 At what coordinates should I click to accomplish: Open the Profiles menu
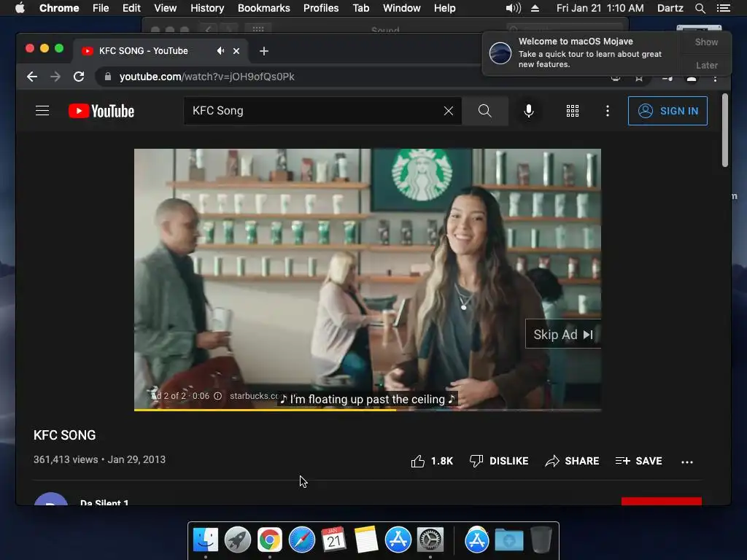[321, 8]
